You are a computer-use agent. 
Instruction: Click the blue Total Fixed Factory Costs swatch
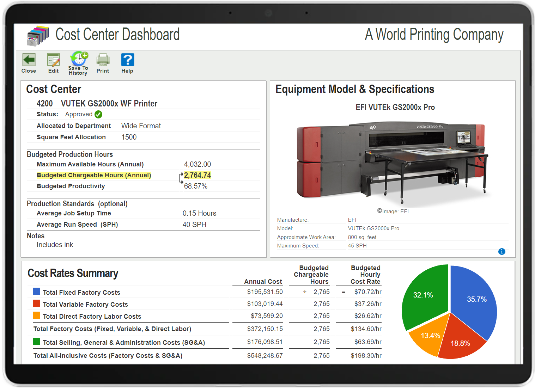[x=36, y=291]
